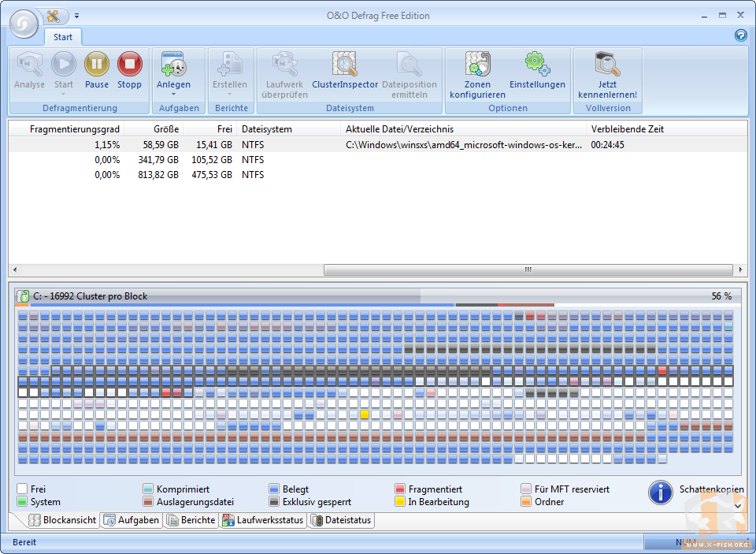This screenshot has height=554, width=756.
Task: Select the drive row with 813,82 GB size
Action: 377,175
